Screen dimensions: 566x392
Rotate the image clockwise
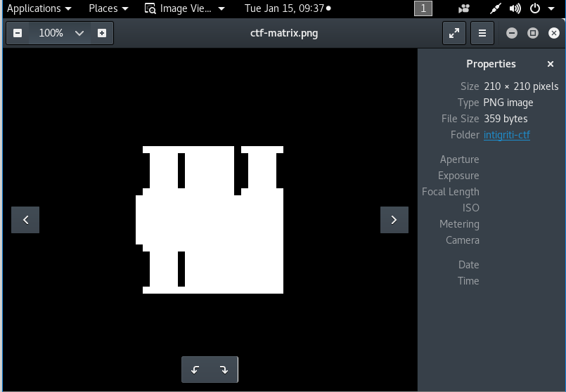pos(224,370)
